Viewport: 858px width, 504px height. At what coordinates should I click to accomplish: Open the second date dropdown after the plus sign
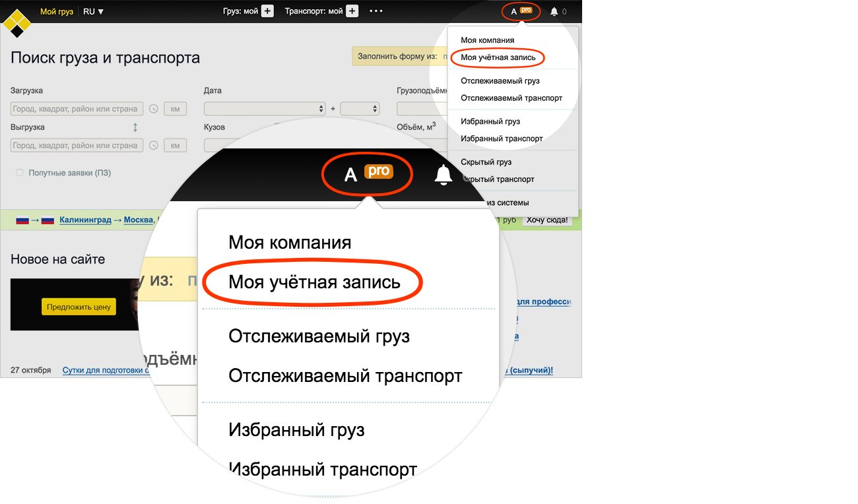point(360,109)
